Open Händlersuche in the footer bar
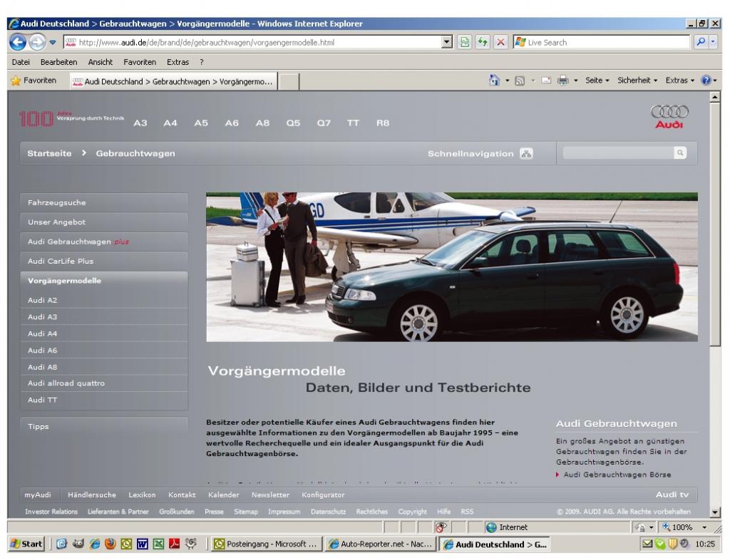The width and height of the screenshot is (730, 560). pos(92,495)
